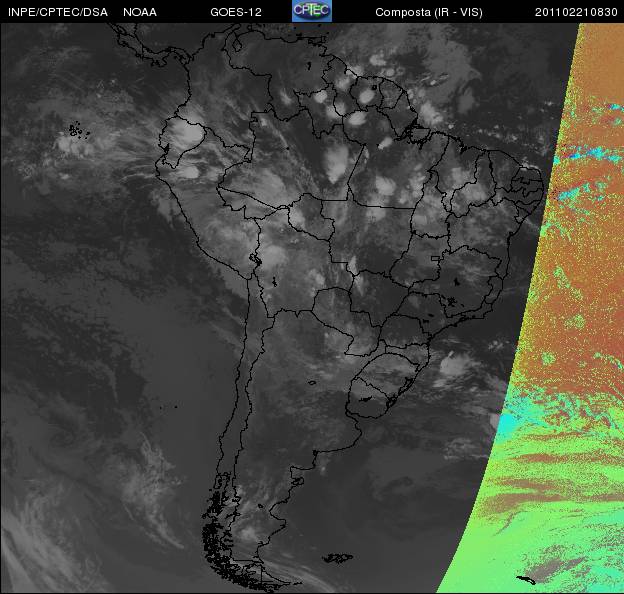
Task: Click the CPTEC logo in header
Action: pos(312,11)
